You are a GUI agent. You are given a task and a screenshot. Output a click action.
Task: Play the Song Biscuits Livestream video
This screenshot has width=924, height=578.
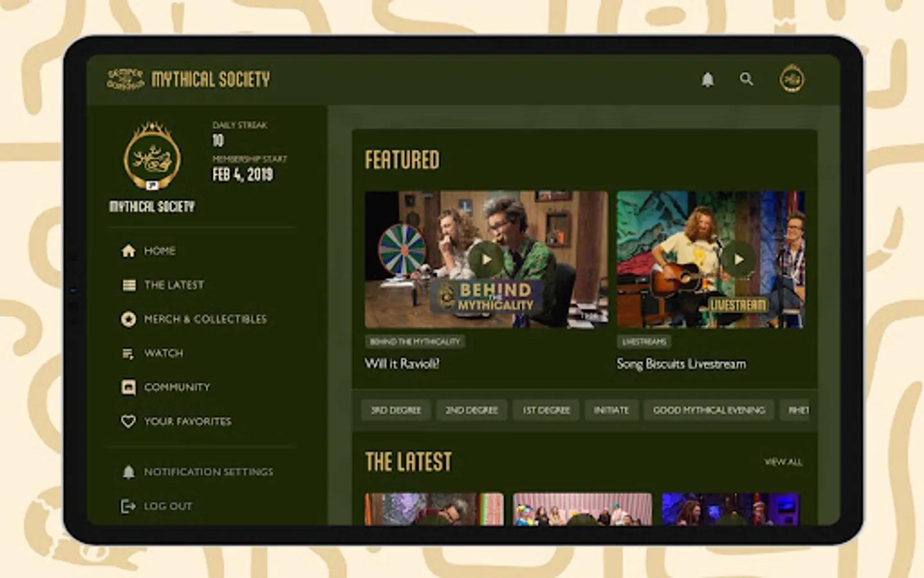pos(739,259)
